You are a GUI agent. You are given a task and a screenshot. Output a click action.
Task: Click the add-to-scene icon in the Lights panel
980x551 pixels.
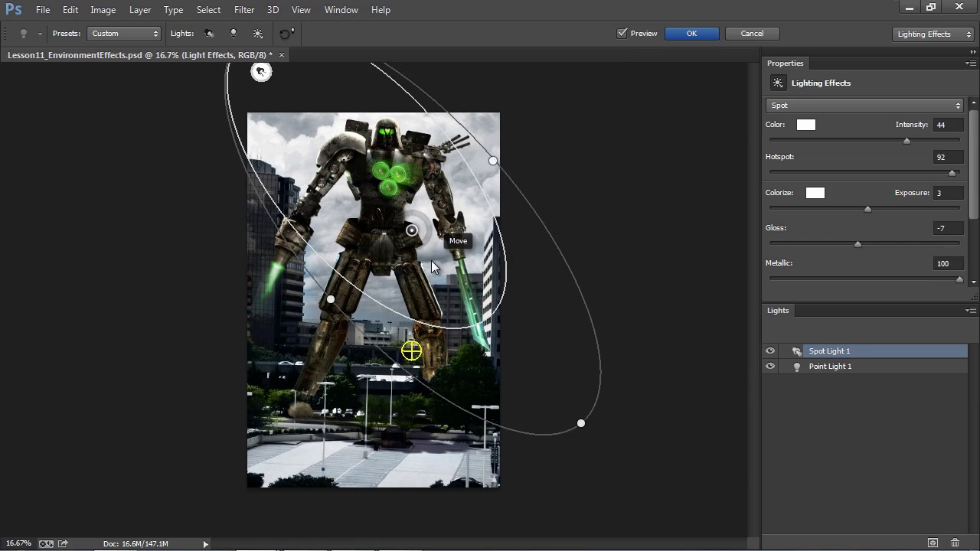point(933,543)
